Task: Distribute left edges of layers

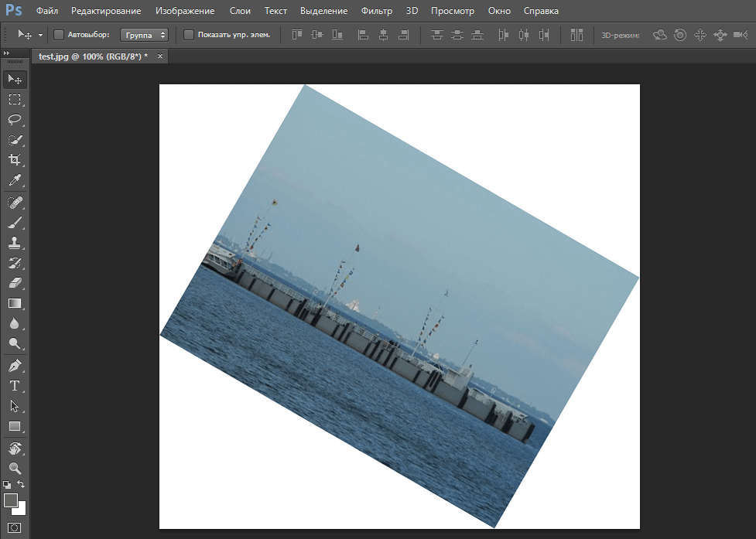Action: click(x=504, y=35)
